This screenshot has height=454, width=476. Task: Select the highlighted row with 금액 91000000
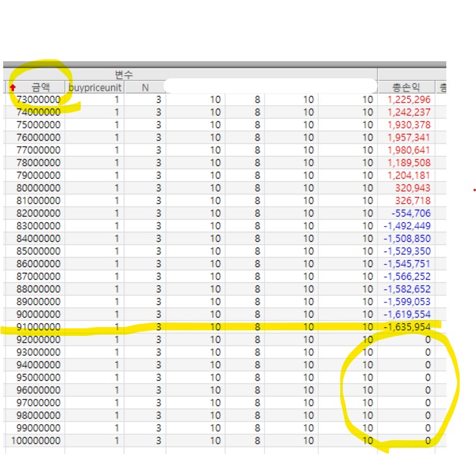38,327
